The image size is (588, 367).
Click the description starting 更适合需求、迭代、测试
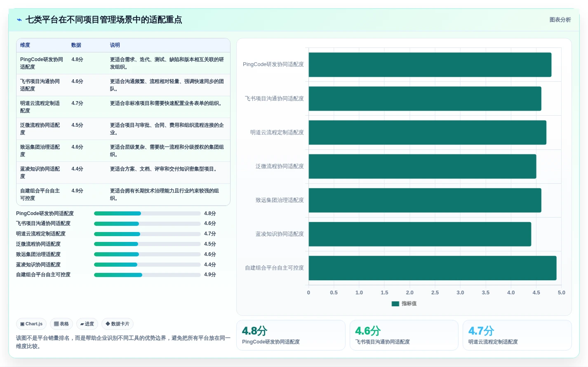tap(167, 63)
